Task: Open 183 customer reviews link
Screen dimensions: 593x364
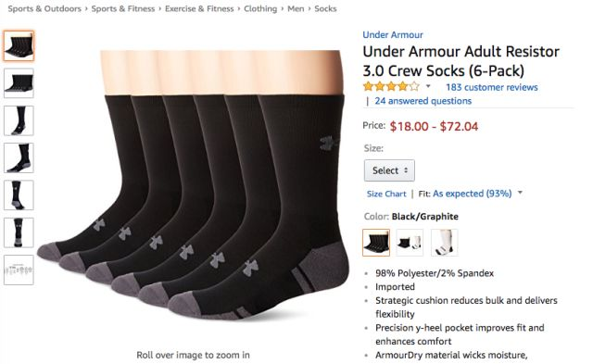Action: (492, 87)
